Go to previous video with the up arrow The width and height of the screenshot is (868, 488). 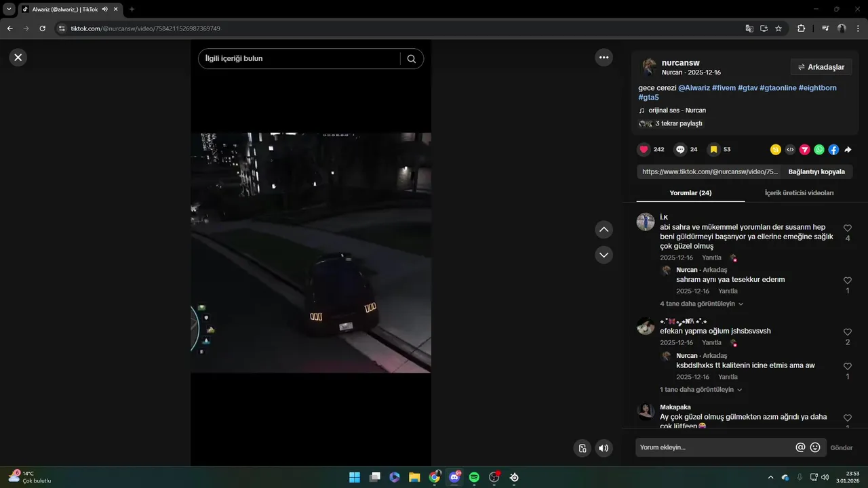pyautogui.click(x=604, y=230)
